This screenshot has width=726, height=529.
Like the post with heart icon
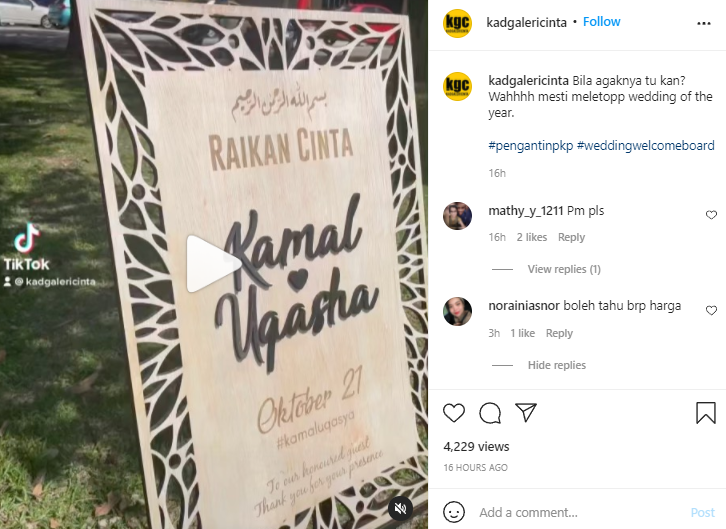[454, 413]
